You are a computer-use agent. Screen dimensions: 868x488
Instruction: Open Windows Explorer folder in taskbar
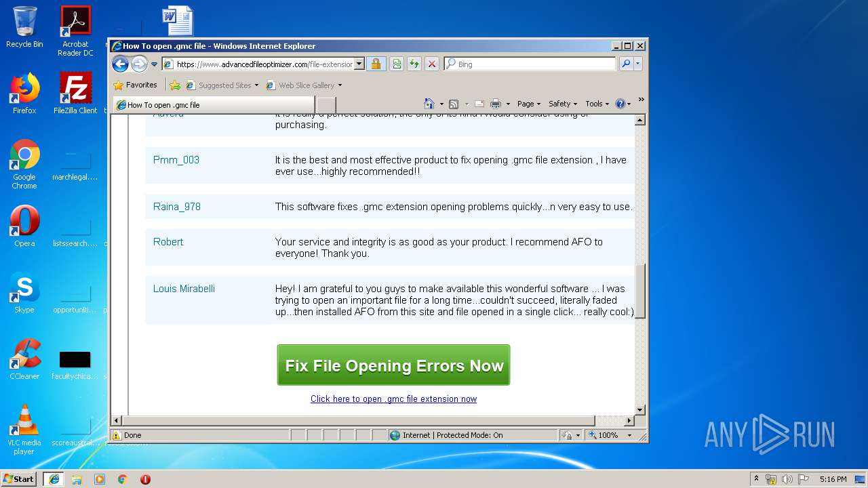click(x=77, y=479)
